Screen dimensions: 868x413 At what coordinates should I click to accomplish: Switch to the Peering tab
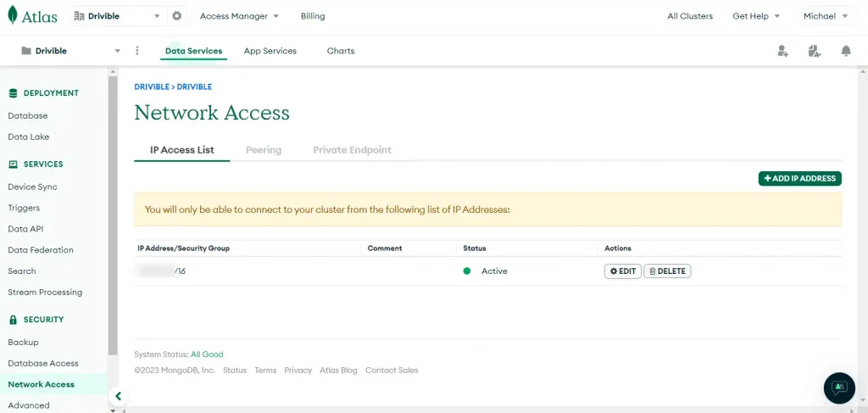264,150
